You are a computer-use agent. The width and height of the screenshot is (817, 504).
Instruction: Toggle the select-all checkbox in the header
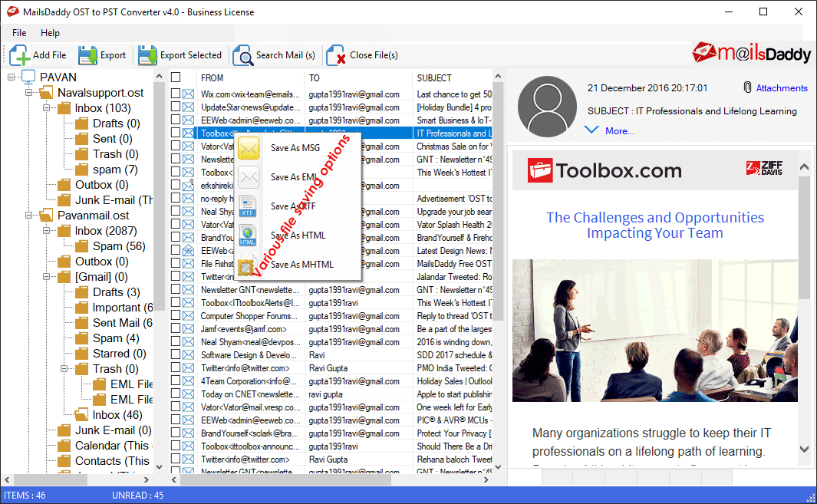(176, 77)
